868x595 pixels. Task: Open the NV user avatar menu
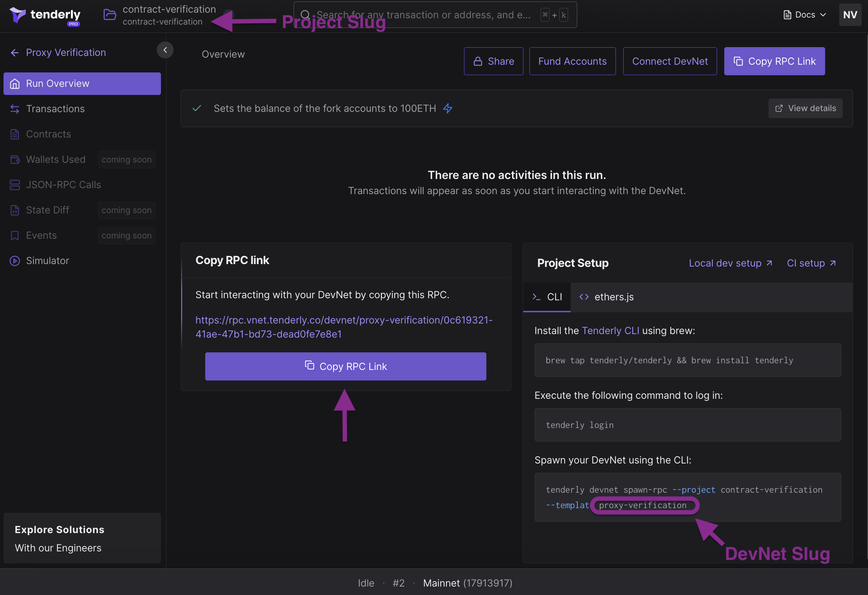click(x=850, y=15)
